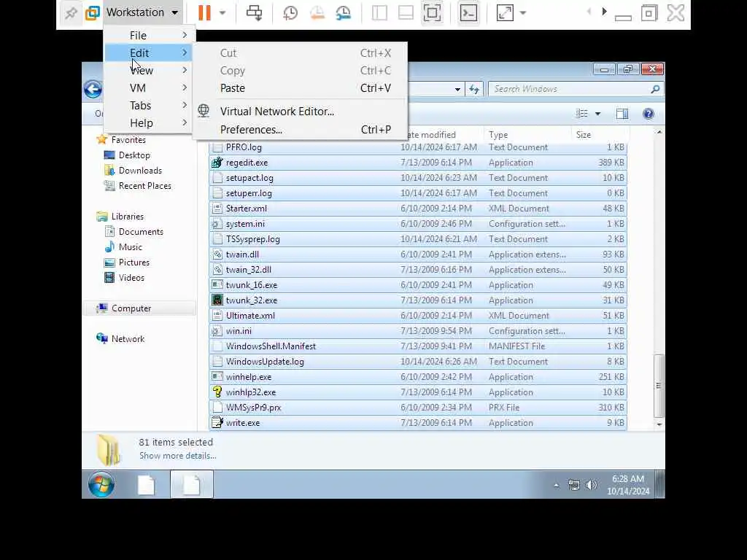Click the stretch guest display icon
This screenshot has height=560, width=747.
[505, 13]
